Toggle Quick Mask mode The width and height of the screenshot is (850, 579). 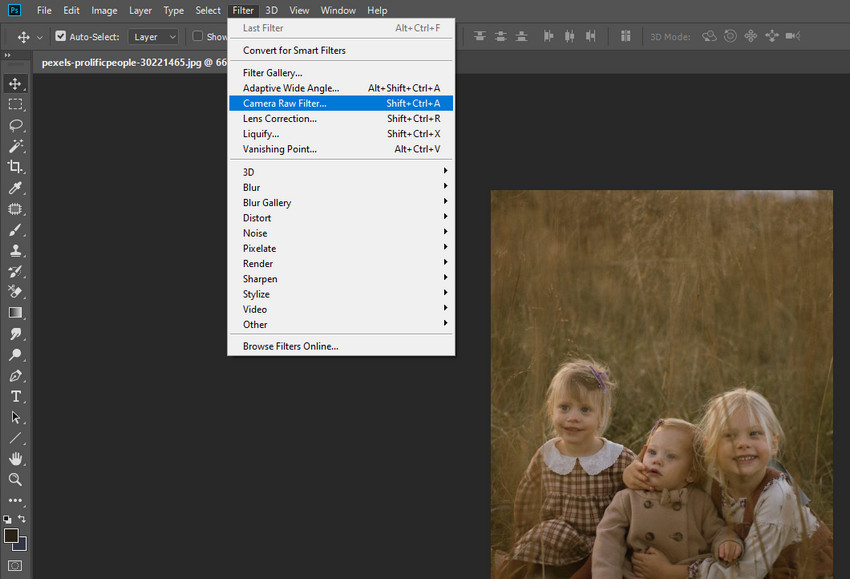click(15, 565)
